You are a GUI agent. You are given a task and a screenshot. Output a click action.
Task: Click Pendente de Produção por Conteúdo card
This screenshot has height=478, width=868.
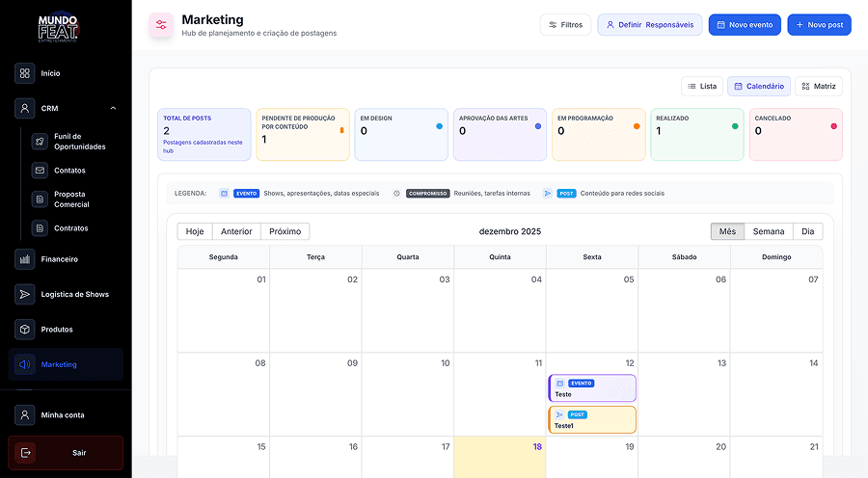303,135
